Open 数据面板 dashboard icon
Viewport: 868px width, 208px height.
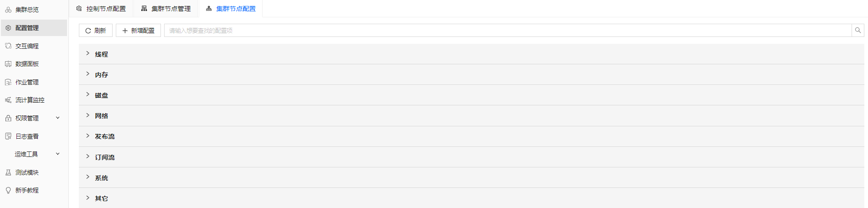[x=8, y=64]
